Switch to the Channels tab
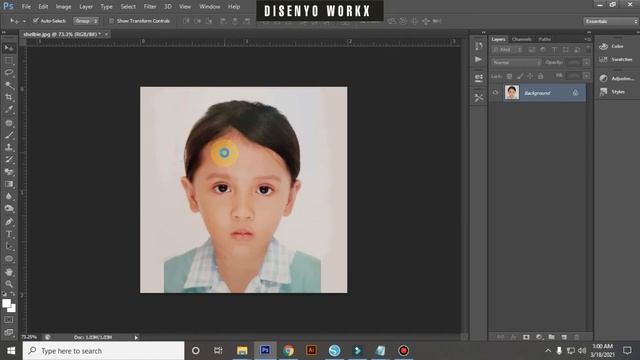The width and height of the screenshot is (640, 360). coord(521,39)
